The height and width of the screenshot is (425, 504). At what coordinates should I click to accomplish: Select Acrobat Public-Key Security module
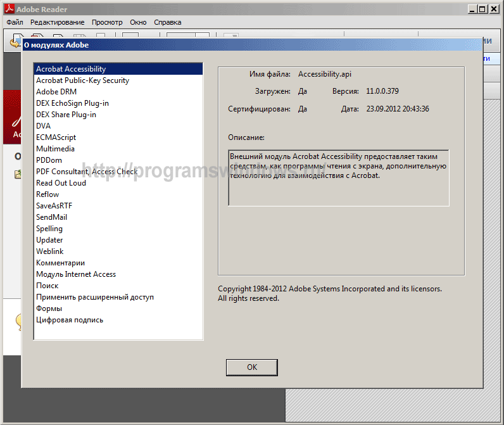118,80
